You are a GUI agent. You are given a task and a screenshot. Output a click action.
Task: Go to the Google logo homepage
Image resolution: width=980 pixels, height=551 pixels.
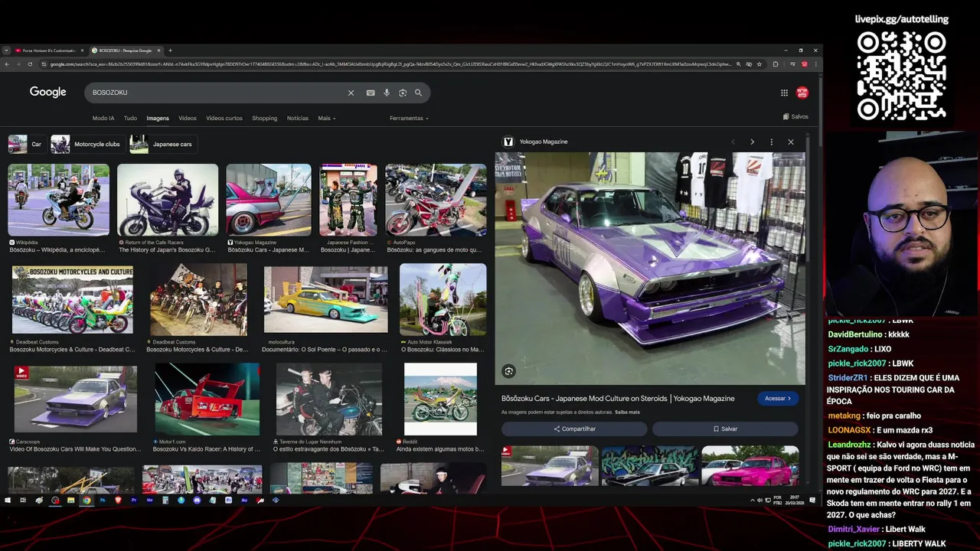coord(48,92)
